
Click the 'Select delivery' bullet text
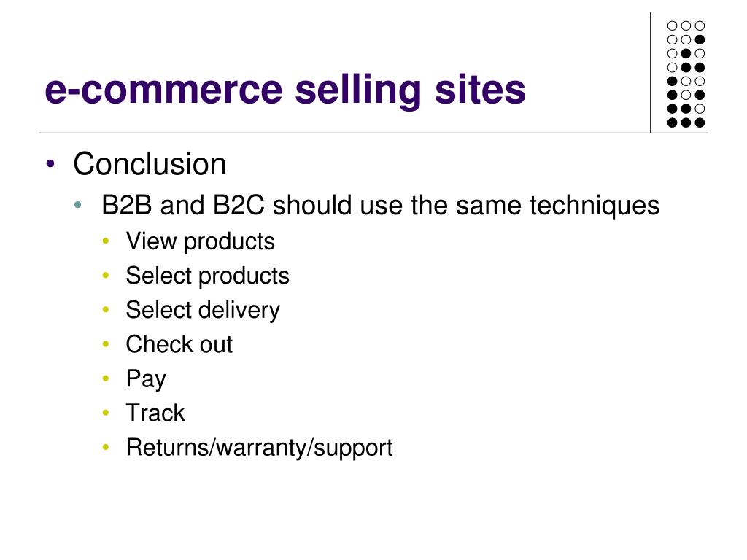click(x=203, y=311)
